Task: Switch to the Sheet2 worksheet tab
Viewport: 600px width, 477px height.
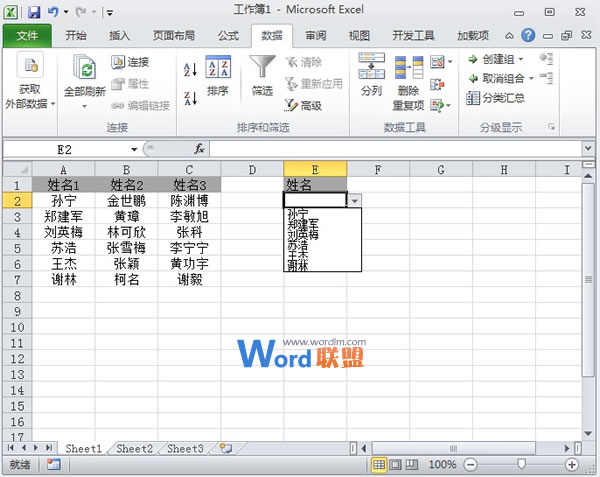Action: tap(134, 449)
